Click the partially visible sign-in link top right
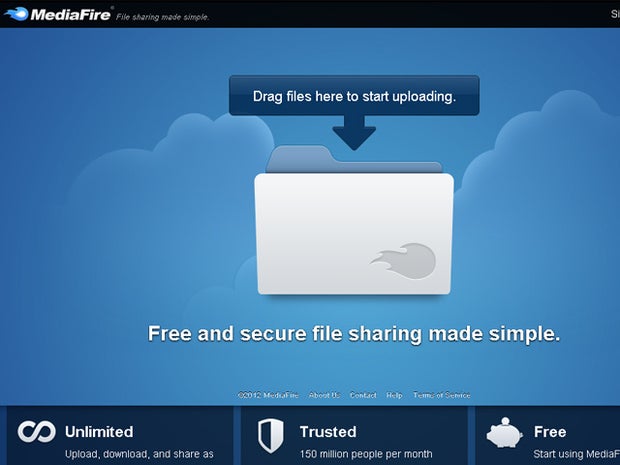Viewport: 620px width, 465px height. (614, 14)
